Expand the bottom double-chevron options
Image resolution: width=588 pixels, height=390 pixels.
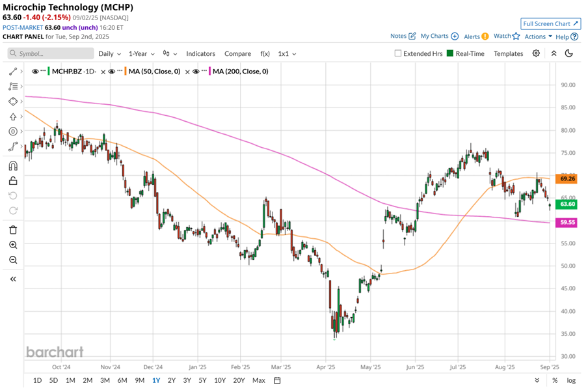(x=537, y=380)
